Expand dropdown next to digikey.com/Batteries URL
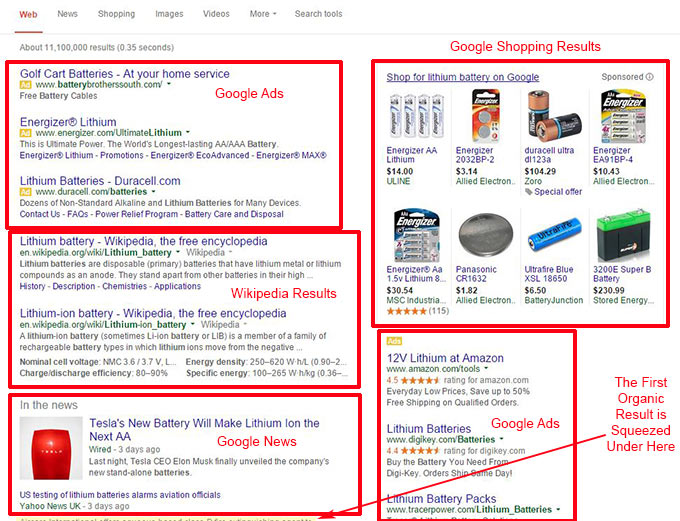This screenshot has width=680, height=521. 501,439
